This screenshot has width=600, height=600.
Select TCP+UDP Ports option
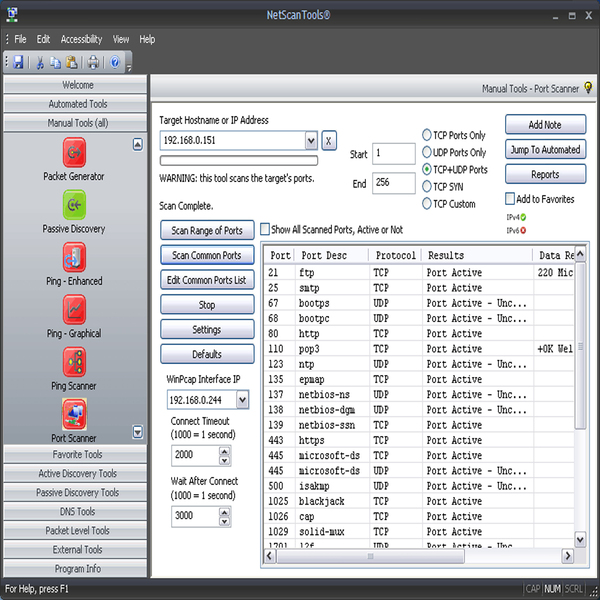[x=427, y=169]
